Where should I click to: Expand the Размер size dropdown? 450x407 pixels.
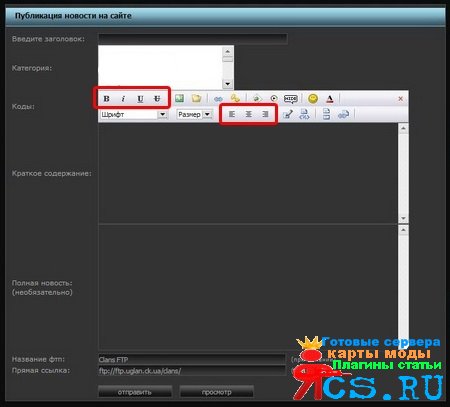tap(207, 114)
